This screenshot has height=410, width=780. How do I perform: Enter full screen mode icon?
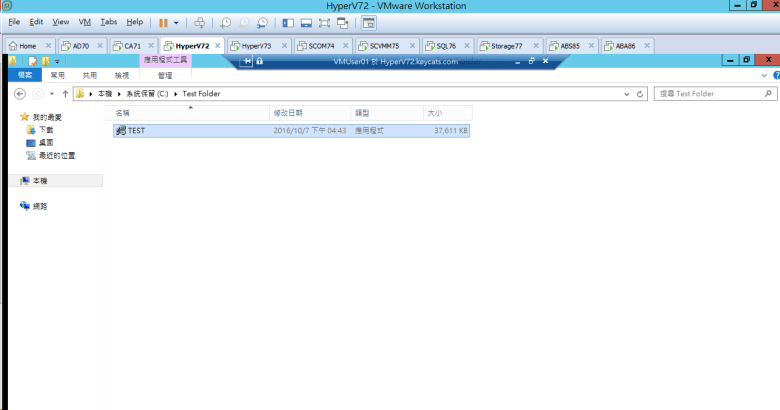click(324, 22)
